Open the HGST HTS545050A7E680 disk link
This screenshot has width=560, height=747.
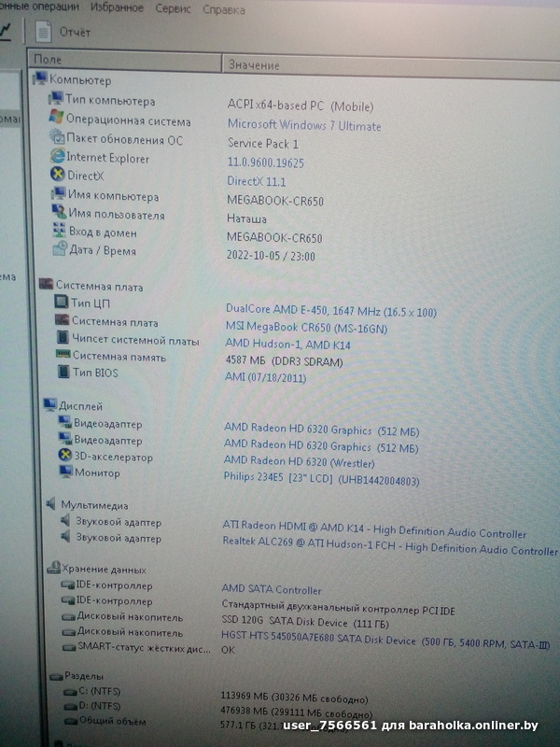tap(385, 641)
